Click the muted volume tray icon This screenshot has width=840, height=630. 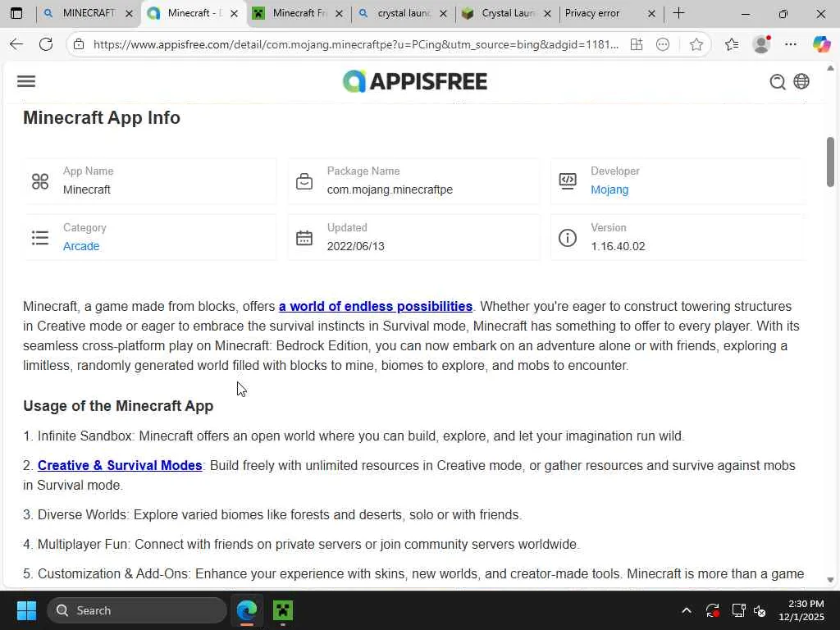tap(760, 610)
